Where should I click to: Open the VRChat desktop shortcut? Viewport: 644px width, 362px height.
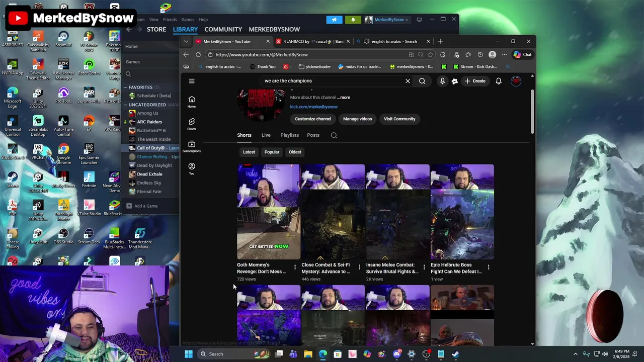38,152
